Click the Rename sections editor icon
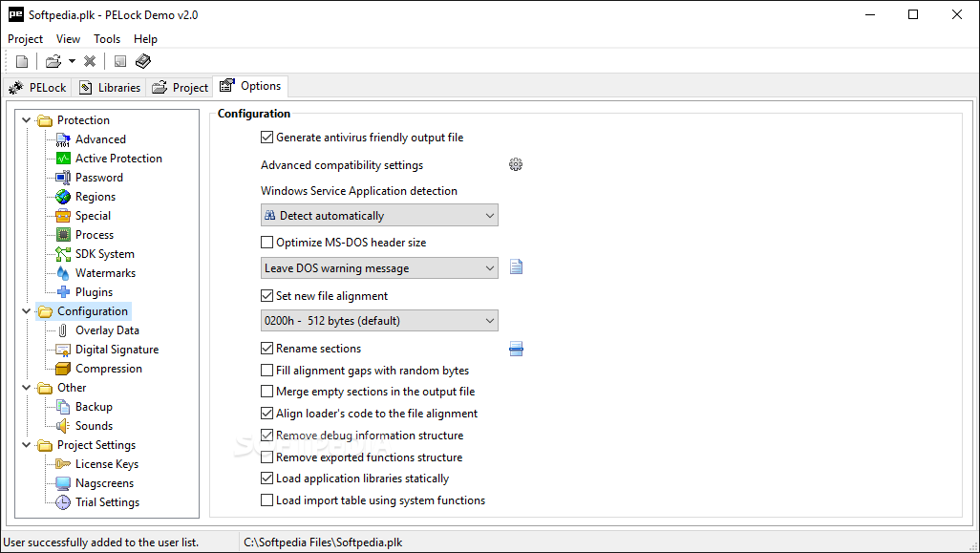The width and height of the screenshot is (980, 553). 516,349
